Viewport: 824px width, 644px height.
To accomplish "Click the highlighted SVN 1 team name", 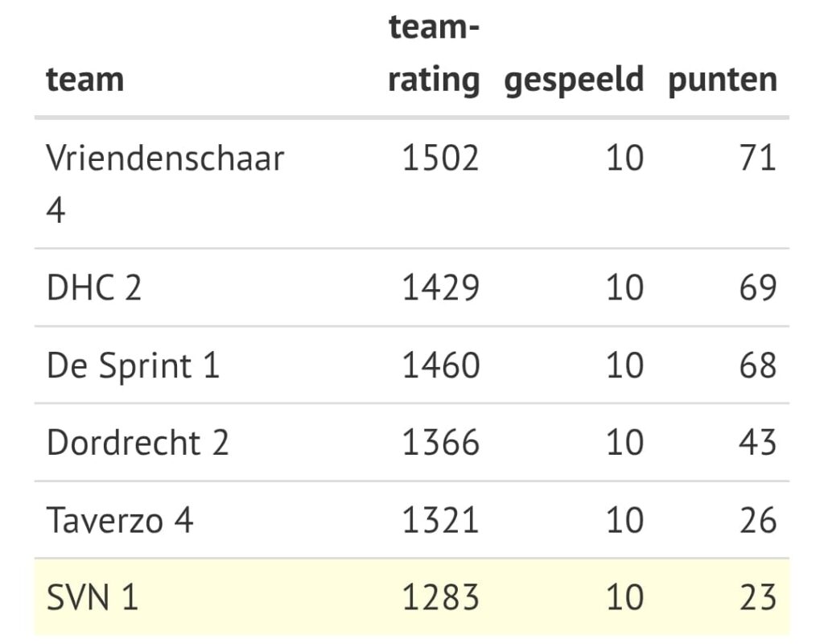I will 93,597.
